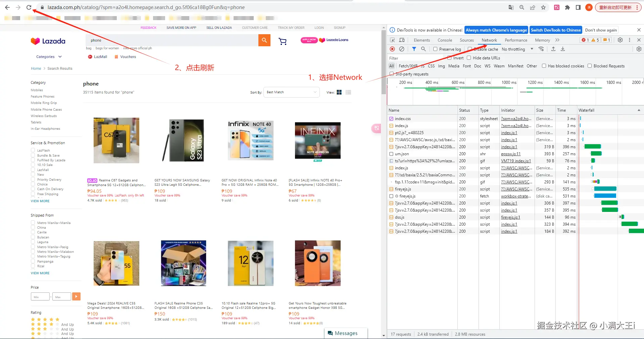Go back using the browser back arrow
This screenshot has height=339, width=644.
(7, 7)
